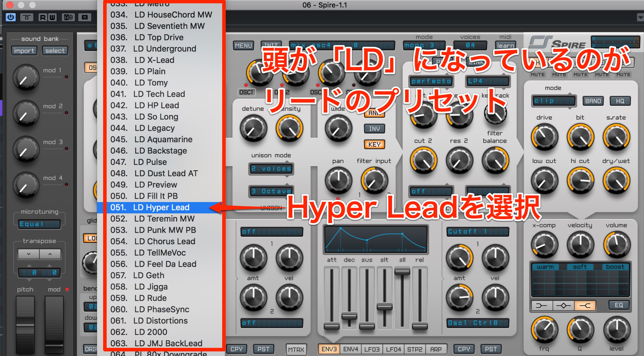Click the MTRX button
This screenshot has width=644, height=356.
tap(296, 349)
